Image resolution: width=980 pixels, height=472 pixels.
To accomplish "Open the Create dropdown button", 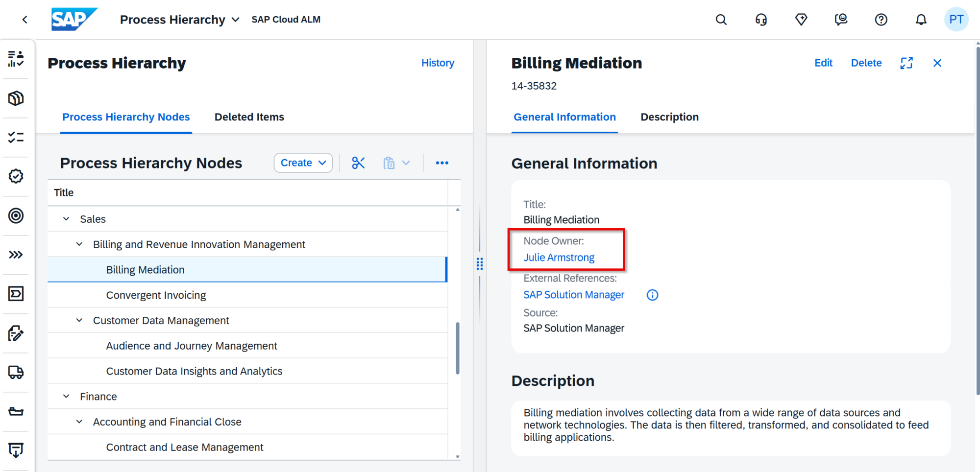I will 303,163.
